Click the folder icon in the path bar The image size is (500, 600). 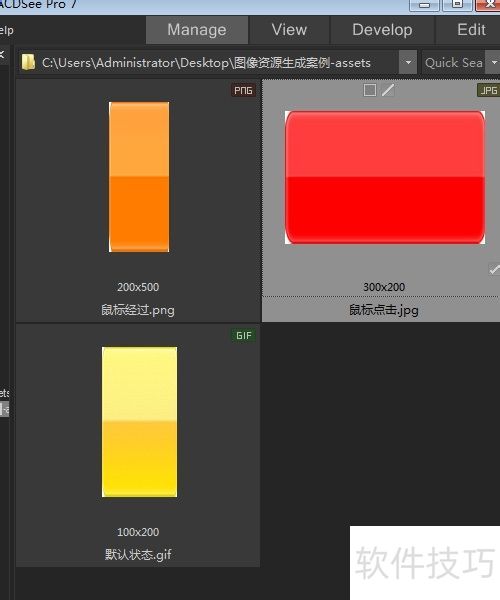(x=28, y=62)
